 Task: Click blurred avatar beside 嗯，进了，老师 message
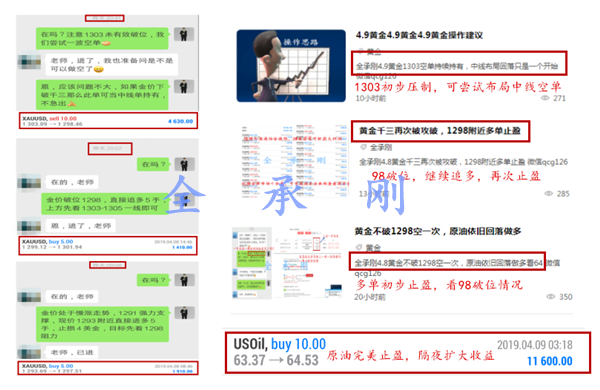pos(29,226)
